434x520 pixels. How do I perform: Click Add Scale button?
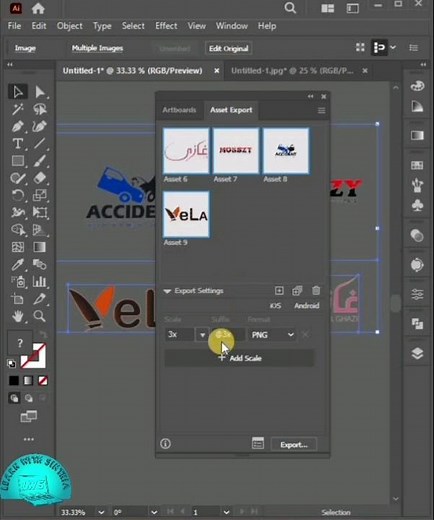tap(239, 358)
